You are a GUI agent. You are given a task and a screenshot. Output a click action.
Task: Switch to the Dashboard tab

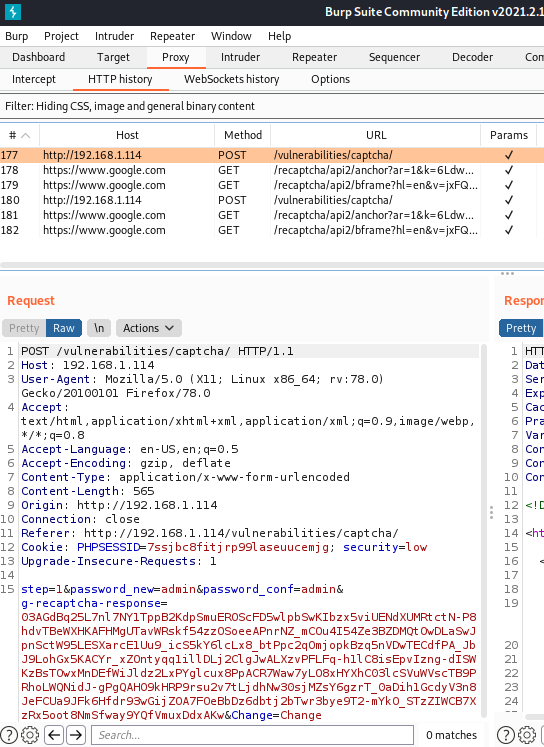(x=39, y=57)
